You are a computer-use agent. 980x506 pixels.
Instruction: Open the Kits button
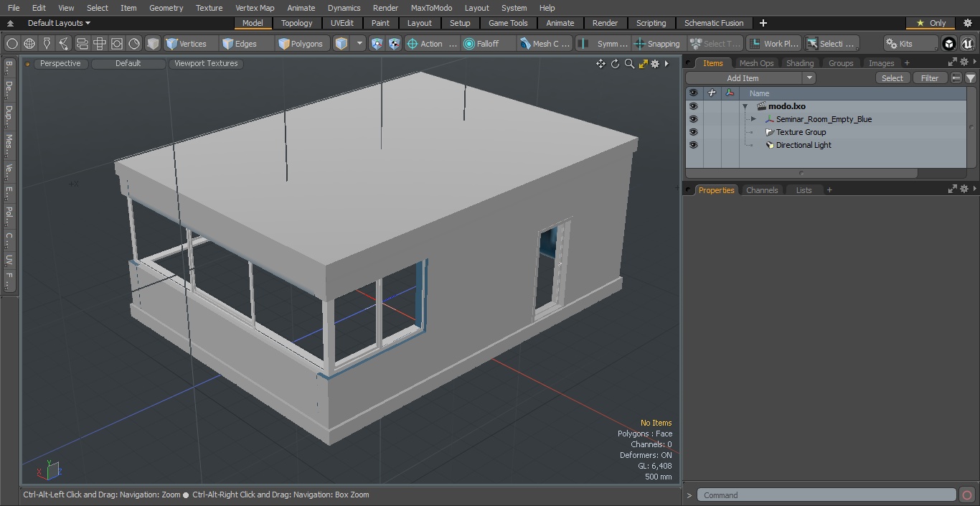click(x=910, y=44)
